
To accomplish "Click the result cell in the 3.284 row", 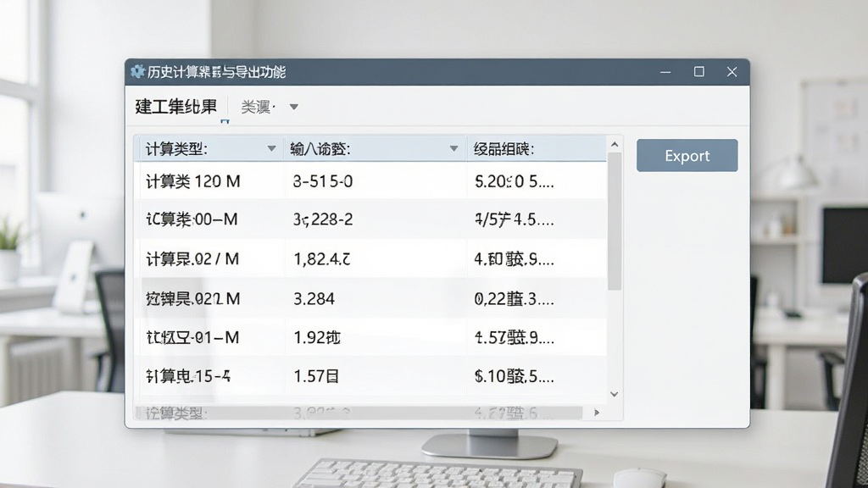I will click(537, 299).
